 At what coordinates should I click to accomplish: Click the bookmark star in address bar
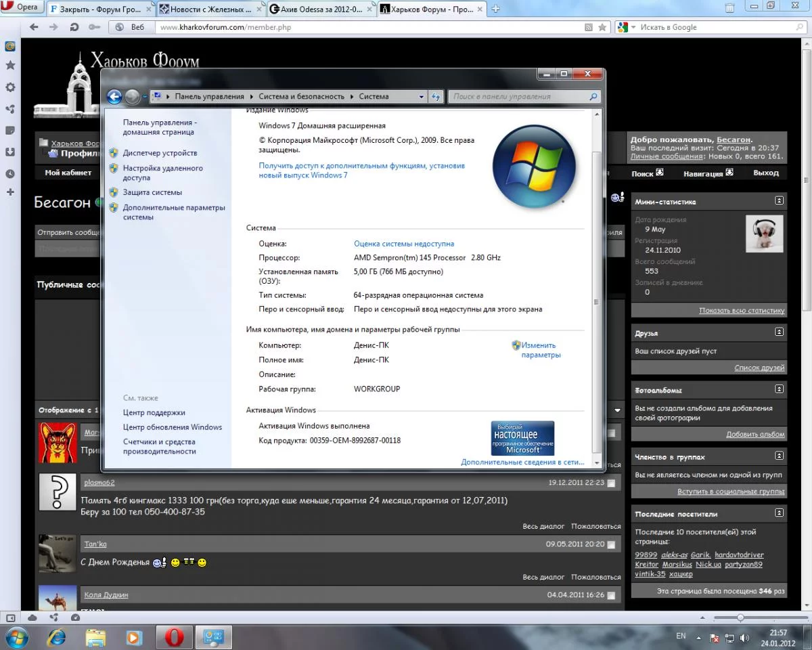click(x=602, y=27)
